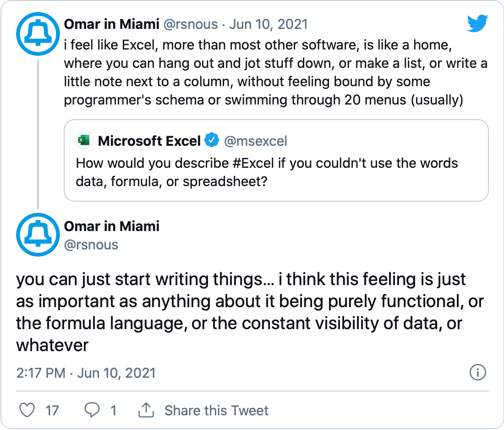504x430 pixels.
Task: Like the tweet with heart icon
Action: tap(27, 410)
